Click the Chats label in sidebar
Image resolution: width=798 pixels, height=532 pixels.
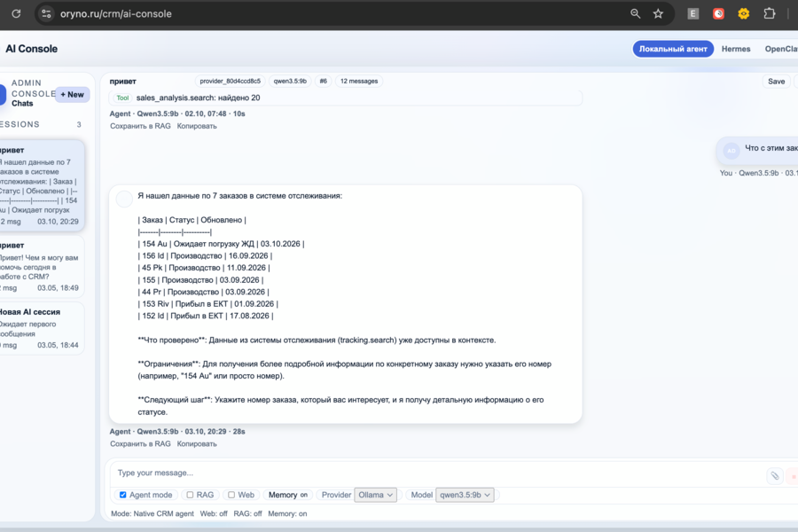point(22,104)
